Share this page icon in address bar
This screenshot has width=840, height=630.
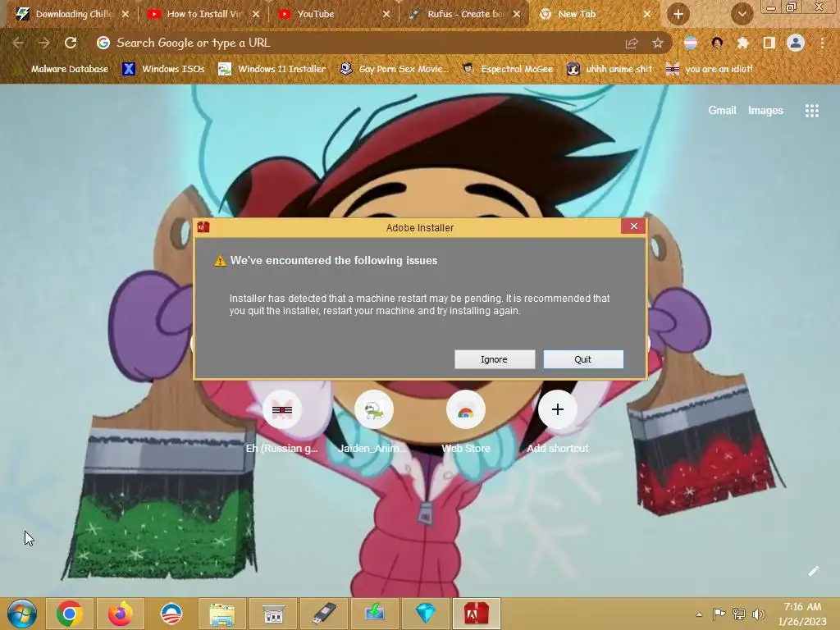[x=632, y=43]
